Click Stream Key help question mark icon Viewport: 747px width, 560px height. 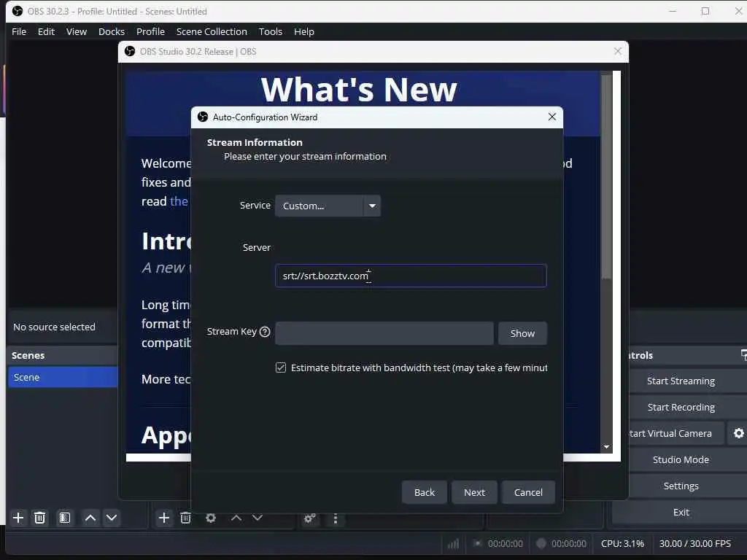click(x=265, y=332)
